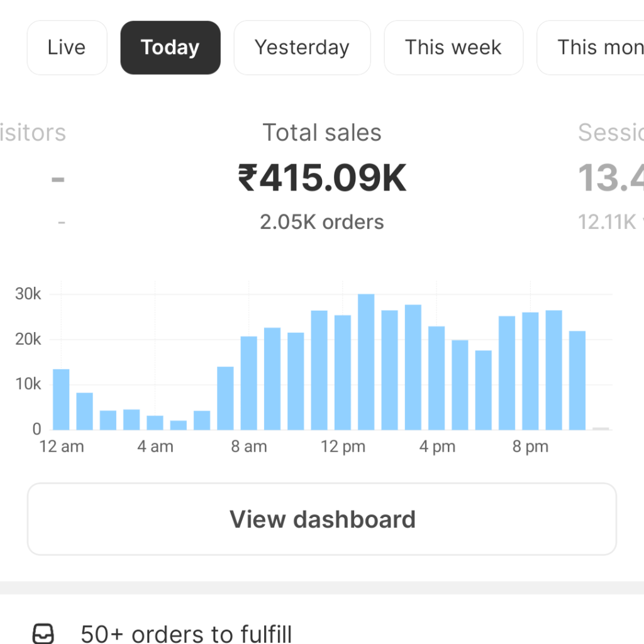Open the This month filter
644x644 pixels.
coord(591,48)
